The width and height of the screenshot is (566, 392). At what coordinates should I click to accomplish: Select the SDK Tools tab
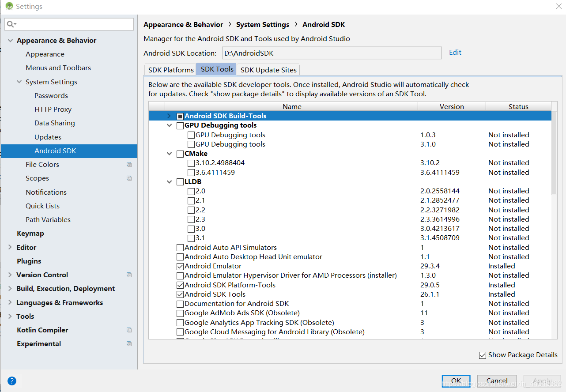tap(217, 69)
